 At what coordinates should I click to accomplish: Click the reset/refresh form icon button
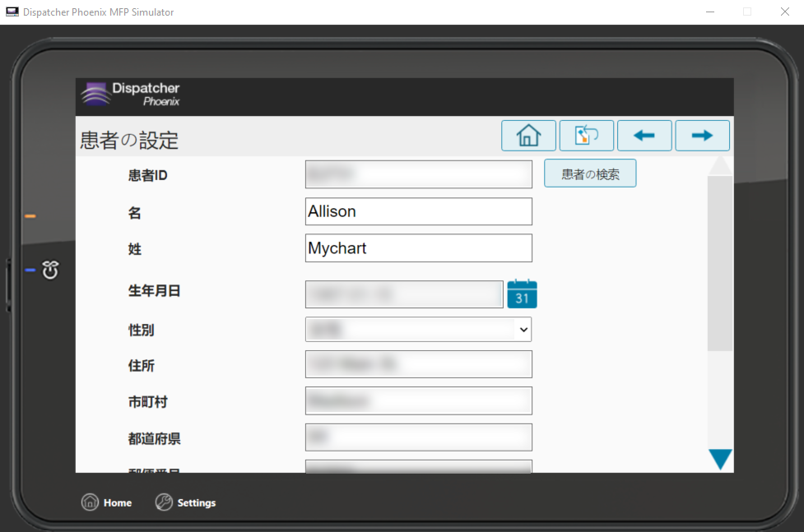(x=586, y=136)
